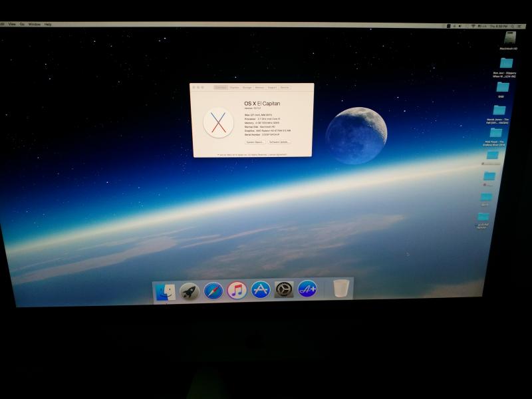Open Finder from the Dock

click(x=165, y=292)
